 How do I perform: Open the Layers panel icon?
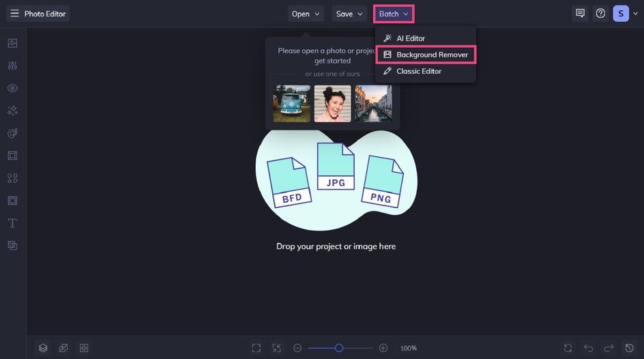43,348
